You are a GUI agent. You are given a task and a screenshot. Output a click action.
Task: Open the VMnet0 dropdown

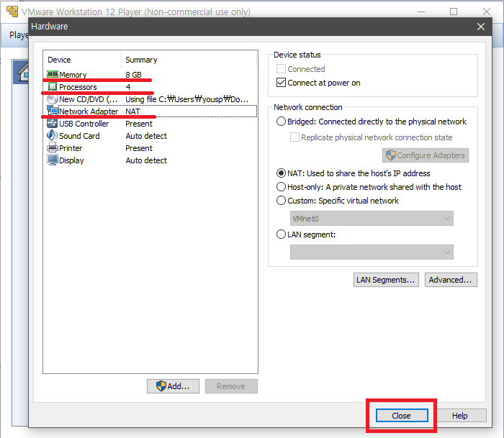[x=372, y=219]
